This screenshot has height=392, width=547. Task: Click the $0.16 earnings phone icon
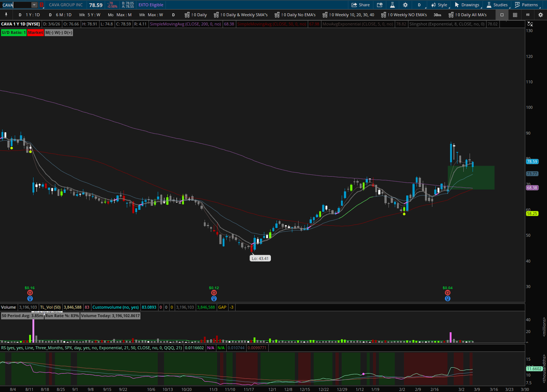tap(30, 293)
